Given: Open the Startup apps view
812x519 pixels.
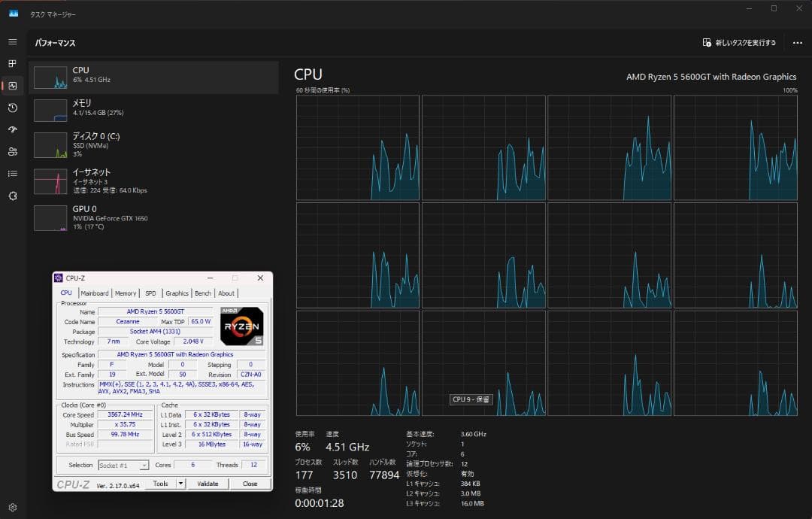Looking at the screenshot, I should click(x=11, y=129).
